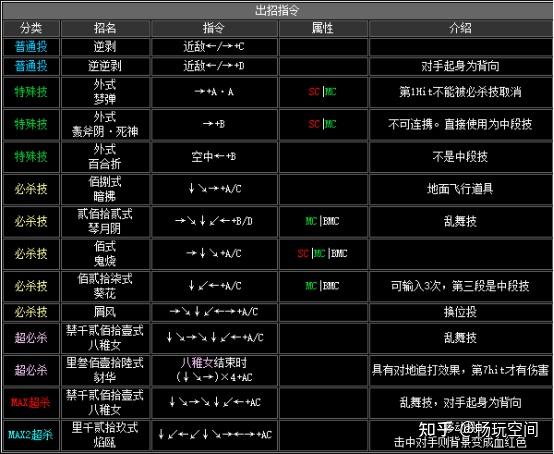
Task: Click the command →↘↓↙←→+A/C
Action: [x=214, y=312]
